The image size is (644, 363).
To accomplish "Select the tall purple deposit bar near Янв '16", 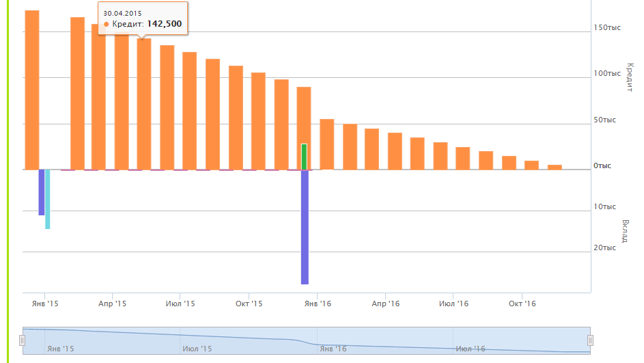I will click(305, 226).
